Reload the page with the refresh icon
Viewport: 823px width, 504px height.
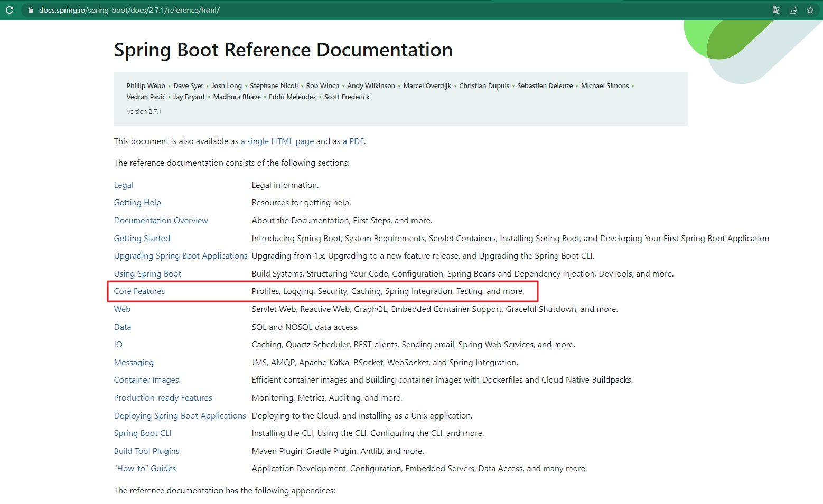10,10
